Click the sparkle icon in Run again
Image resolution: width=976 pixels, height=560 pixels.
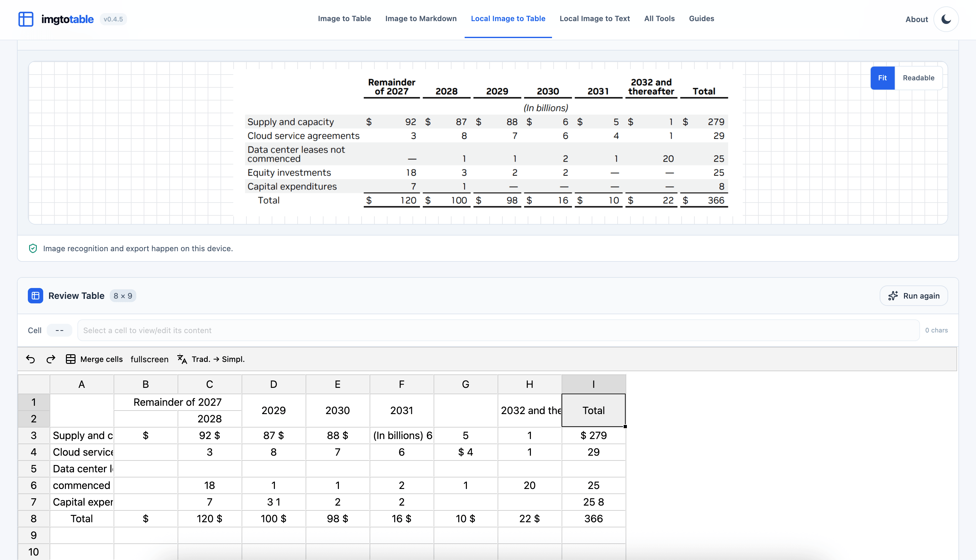coord(893,295)
